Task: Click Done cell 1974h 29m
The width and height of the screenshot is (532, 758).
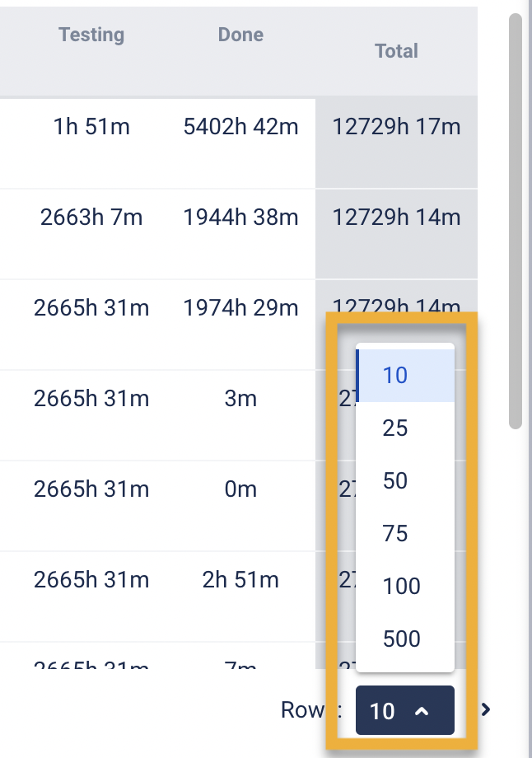Action: click(240, 308)
